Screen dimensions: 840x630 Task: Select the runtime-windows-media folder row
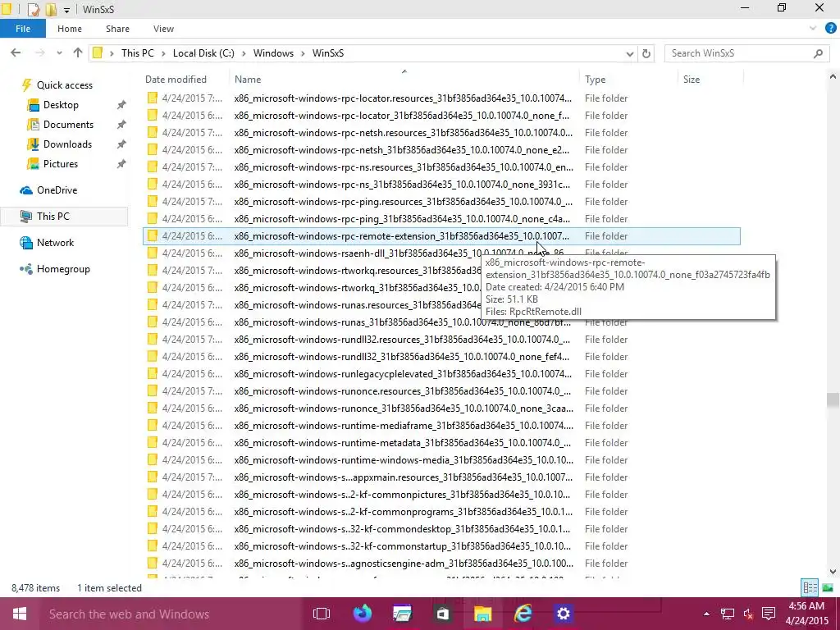[441, 459]
